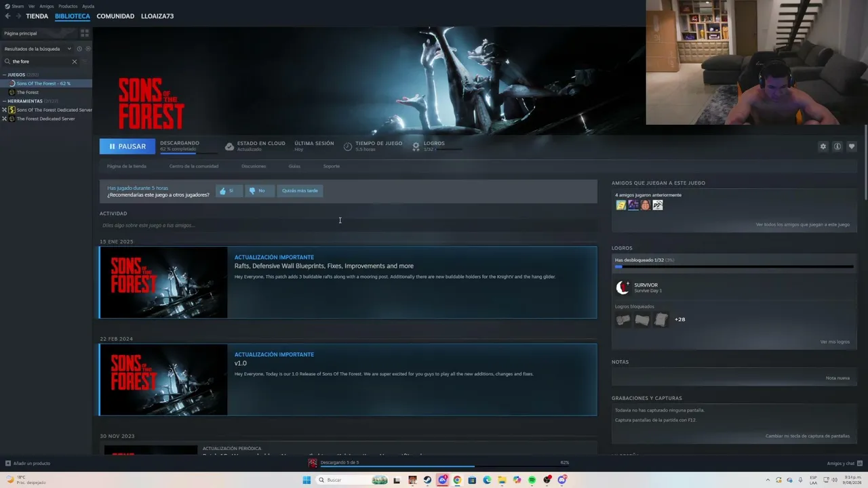Select Sons Of The Forest - 62 % entry
Screen dimensions: 868x488
click(47, 83)
